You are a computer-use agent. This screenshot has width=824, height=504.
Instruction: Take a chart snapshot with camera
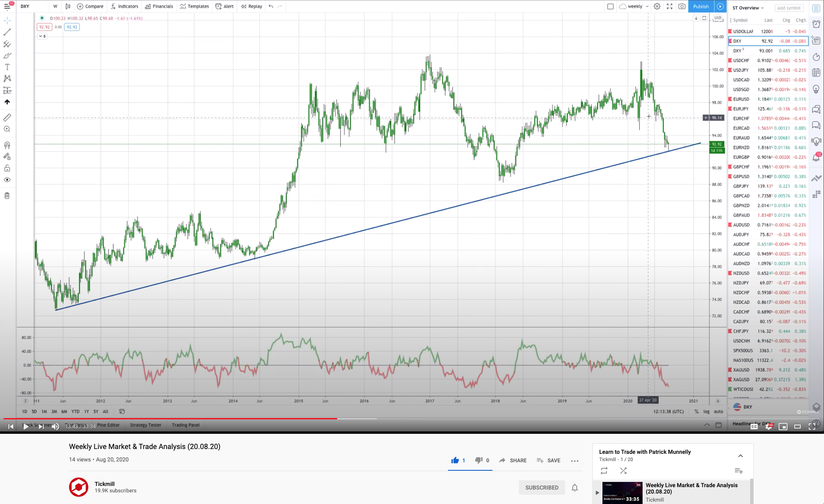click(682, 6)
